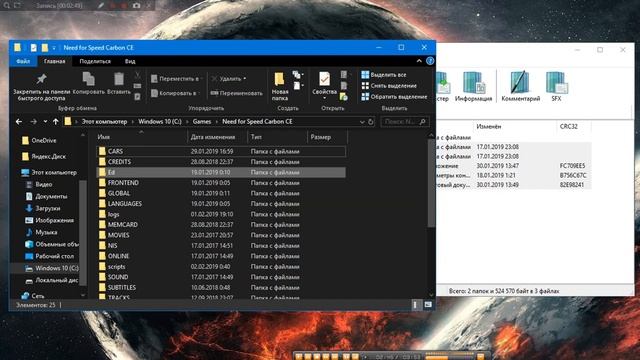Click Комментарий icon in archiver window
The width and height of the screenshot is (640, 360).
pos(520,87)
